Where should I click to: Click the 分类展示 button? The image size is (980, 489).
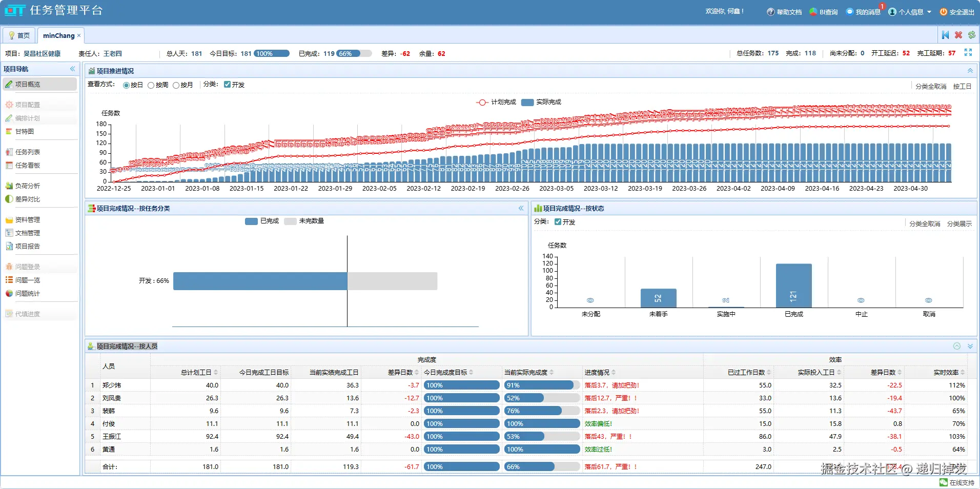pyautogui.click(x=959, y=224)
